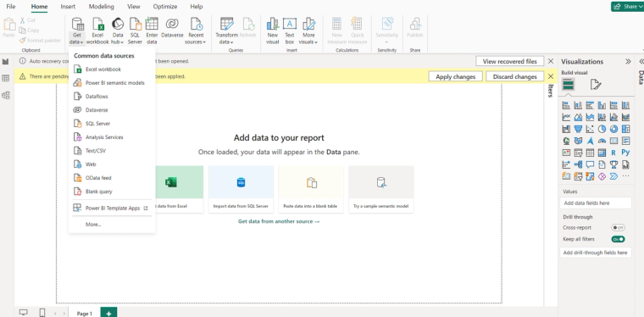Image resolution: width=644 pixels, height=317 pixels.
Task: Select the Matrix visualization
Action: coord(602,153)
